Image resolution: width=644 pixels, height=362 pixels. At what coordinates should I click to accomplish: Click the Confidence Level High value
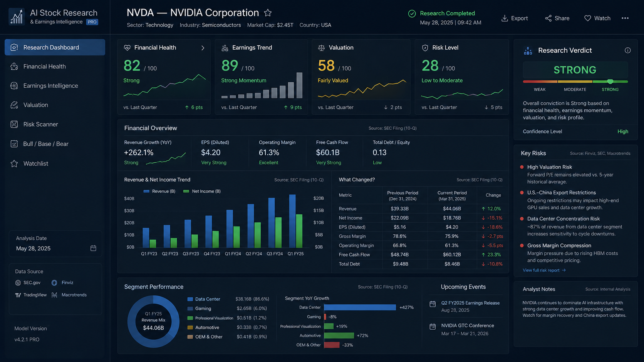click(x=623, y=132)
